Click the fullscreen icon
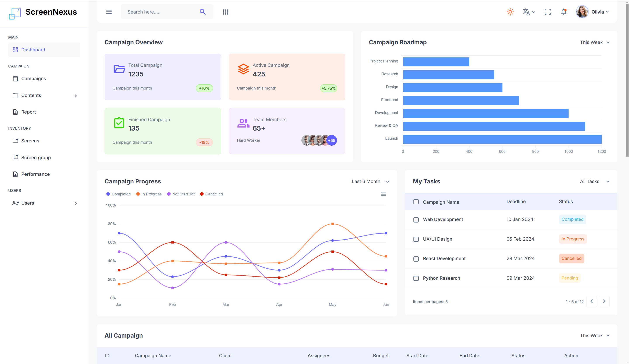 click(547, 12)
